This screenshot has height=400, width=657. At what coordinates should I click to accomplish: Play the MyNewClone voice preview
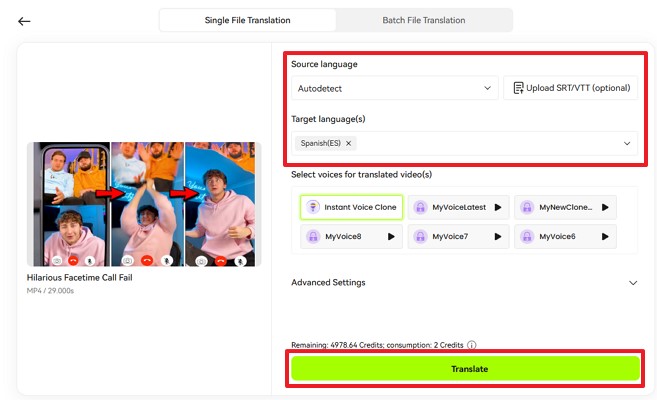pos(605,207)
